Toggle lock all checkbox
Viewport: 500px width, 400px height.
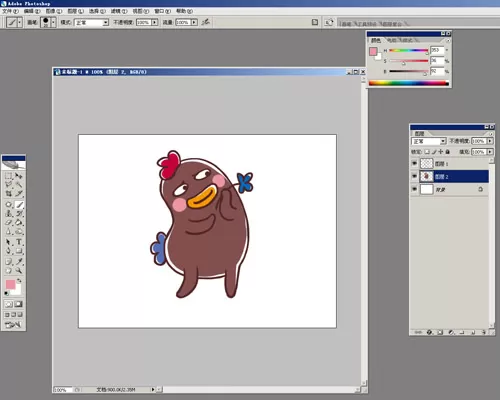coord(448,152)
